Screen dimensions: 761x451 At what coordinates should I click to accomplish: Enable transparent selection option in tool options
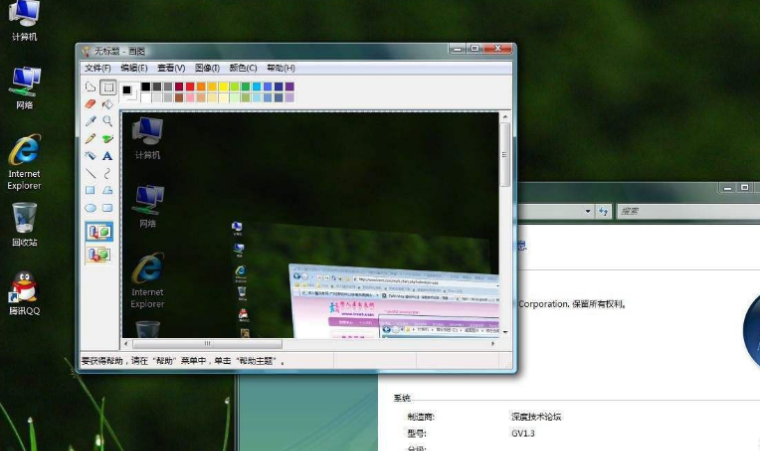tap(98, 255)
